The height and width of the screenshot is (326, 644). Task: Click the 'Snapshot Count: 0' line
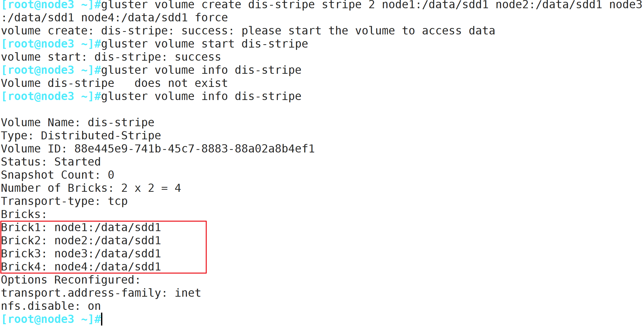coord(58,175)
